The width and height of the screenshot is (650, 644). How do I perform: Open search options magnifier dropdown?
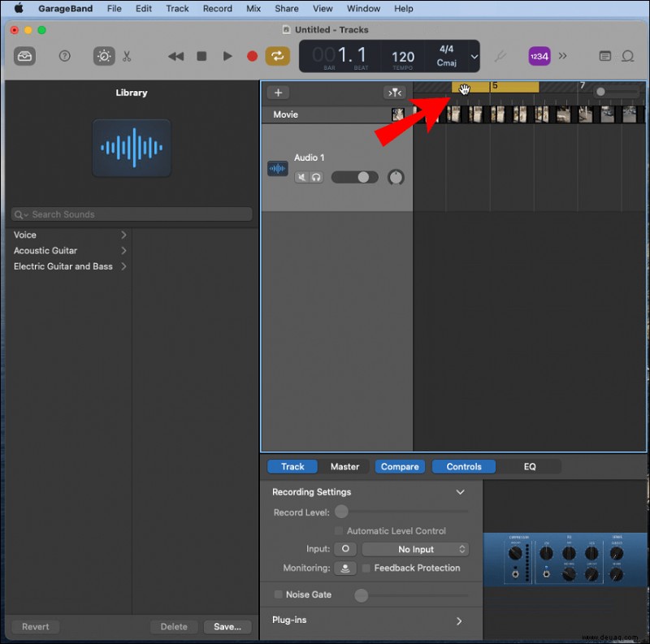(x=21, y=214)
